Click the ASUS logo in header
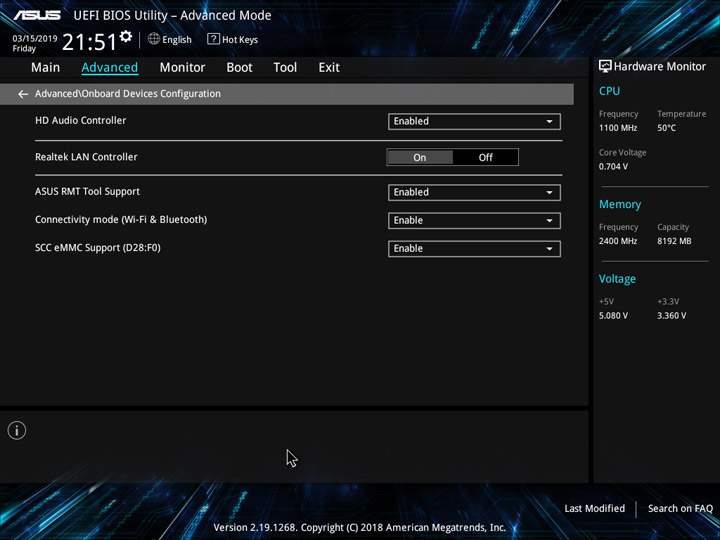 pos(36,16)
